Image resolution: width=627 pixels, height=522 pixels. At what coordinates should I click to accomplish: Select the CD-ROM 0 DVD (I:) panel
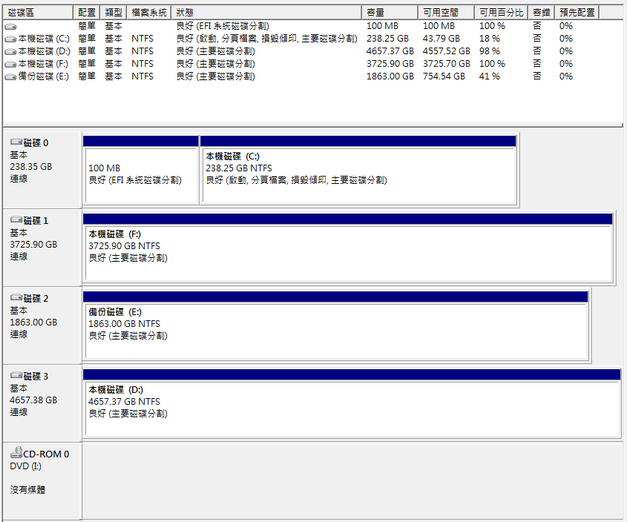42,480
